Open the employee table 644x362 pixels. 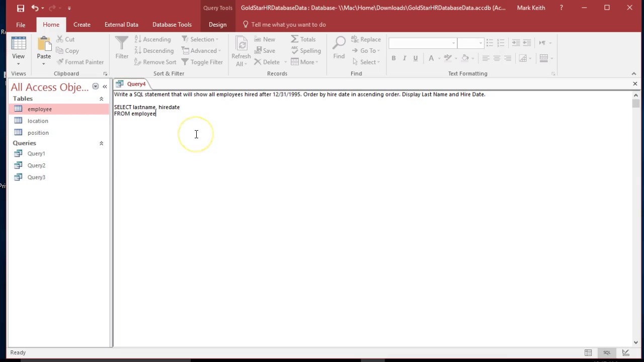59,109
